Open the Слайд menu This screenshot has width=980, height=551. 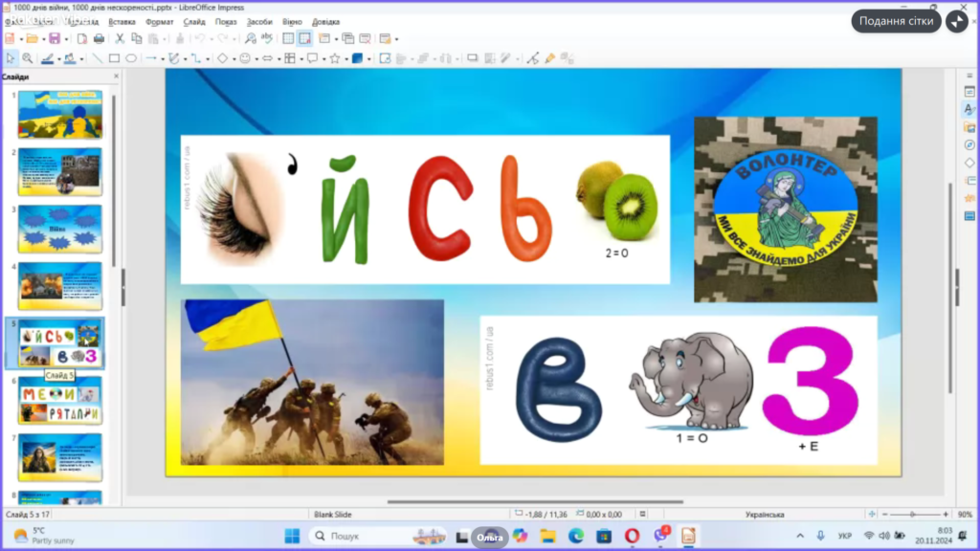pyautogui.click(x=193, y=21)
